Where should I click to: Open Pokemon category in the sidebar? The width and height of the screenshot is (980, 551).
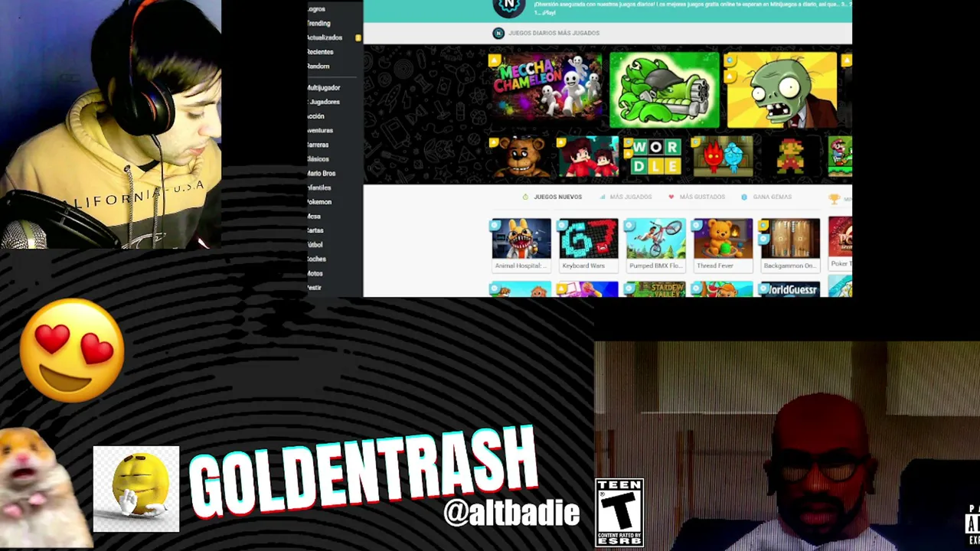[319, 202]
